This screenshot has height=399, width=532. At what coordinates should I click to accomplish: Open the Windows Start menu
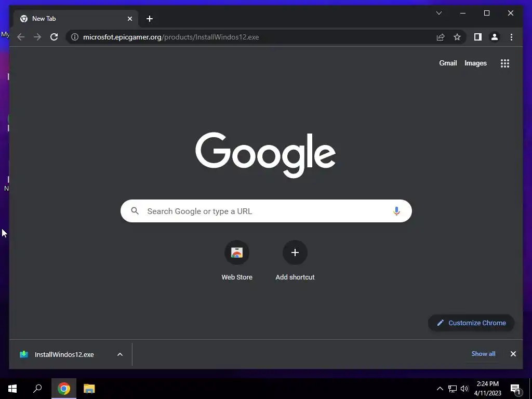[x=12, y=389]
